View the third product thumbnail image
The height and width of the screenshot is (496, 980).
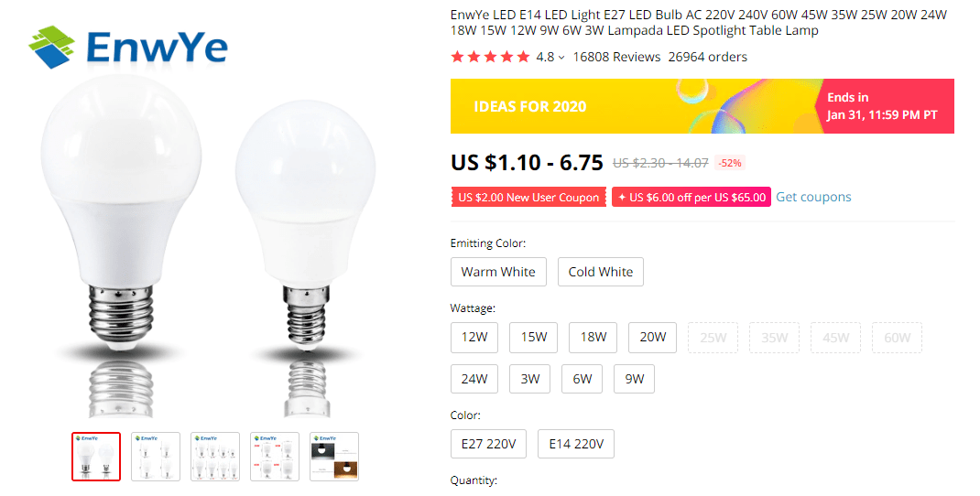pyautogui.click(x=215, y=457)
